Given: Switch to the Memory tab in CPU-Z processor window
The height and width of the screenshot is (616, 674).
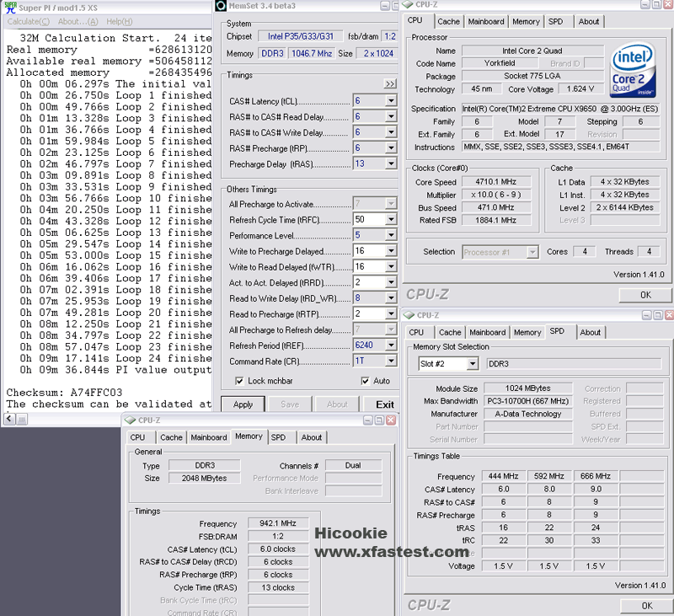Looking at the screenshot, I should click(x=526, y=22).
